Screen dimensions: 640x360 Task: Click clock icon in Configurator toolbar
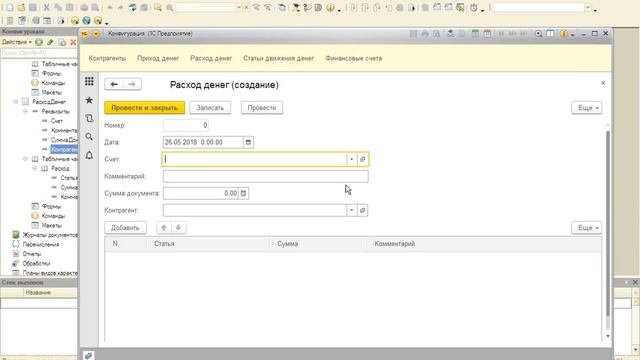[x=473, y=7]
